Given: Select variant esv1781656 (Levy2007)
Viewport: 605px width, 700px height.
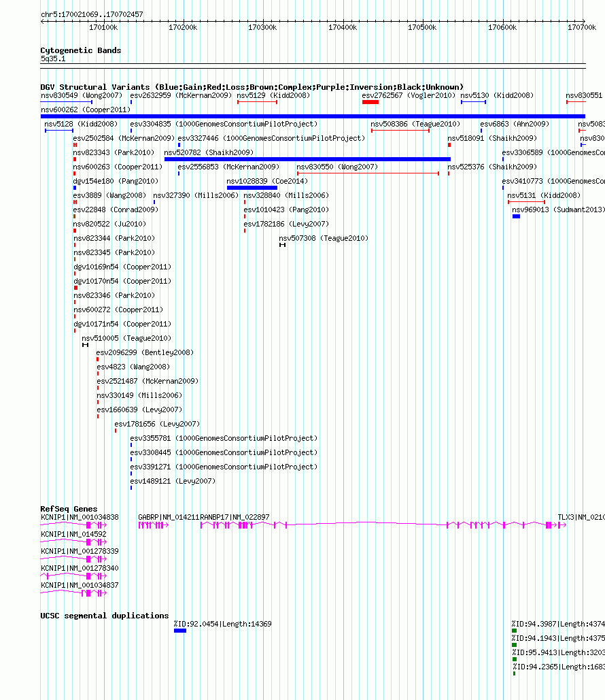Looking at the screenshot, I should [x=157, y=424].
